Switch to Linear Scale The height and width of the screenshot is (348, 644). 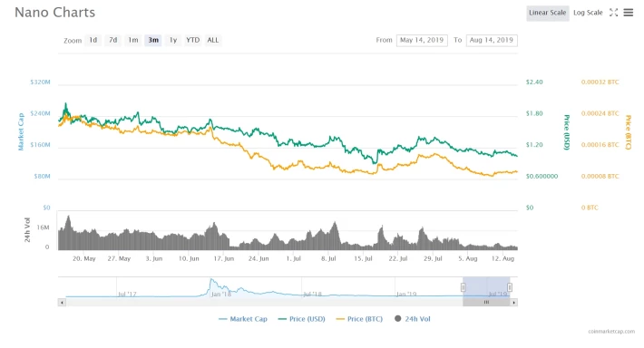[x=548, y=13]
